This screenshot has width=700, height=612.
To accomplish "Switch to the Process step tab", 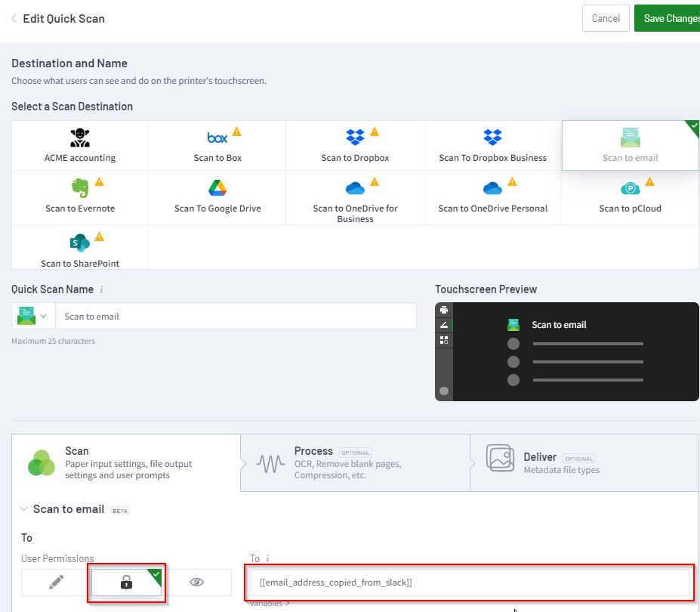I will pos(355,463).
